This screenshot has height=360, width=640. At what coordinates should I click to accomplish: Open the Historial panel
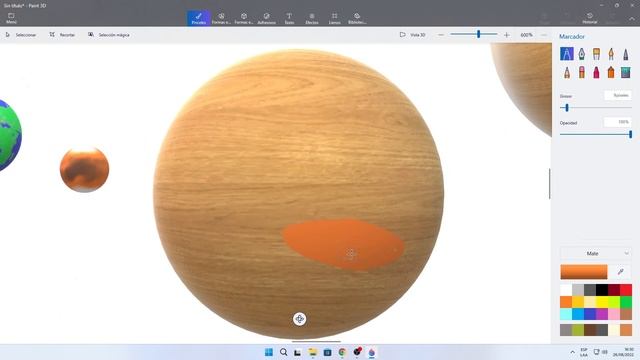(x=590, y=18)
